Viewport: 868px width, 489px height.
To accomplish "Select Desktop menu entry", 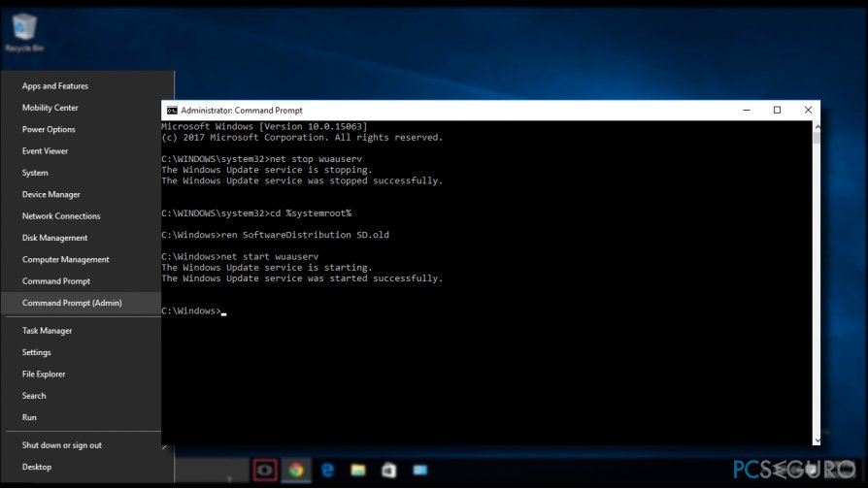I will point(37,467).
